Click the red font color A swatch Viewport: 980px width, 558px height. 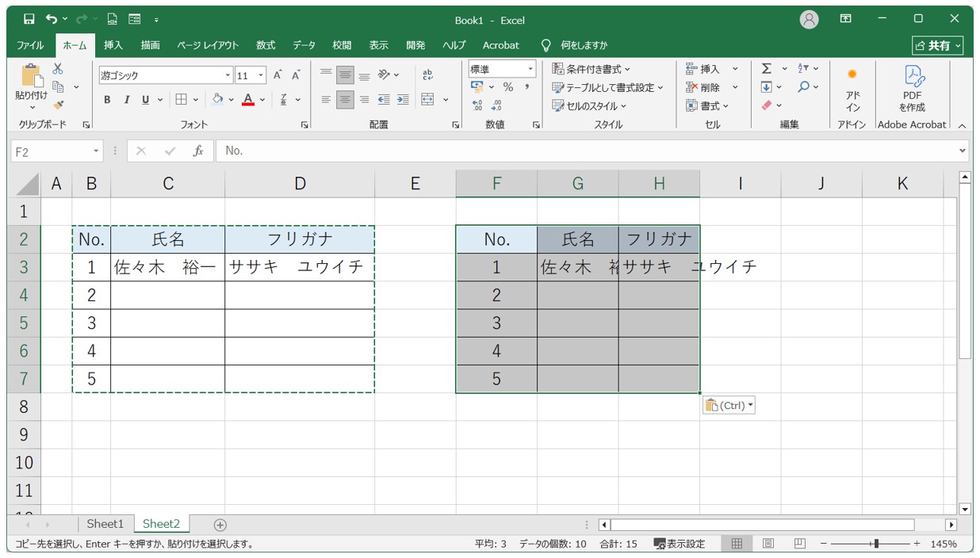(x=247, y=100)
